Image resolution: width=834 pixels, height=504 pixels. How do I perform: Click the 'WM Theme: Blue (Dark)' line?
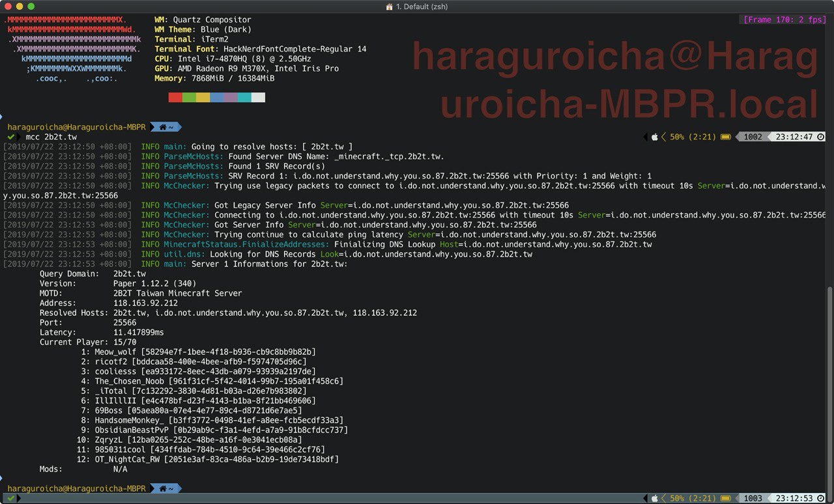coord(203,29)
